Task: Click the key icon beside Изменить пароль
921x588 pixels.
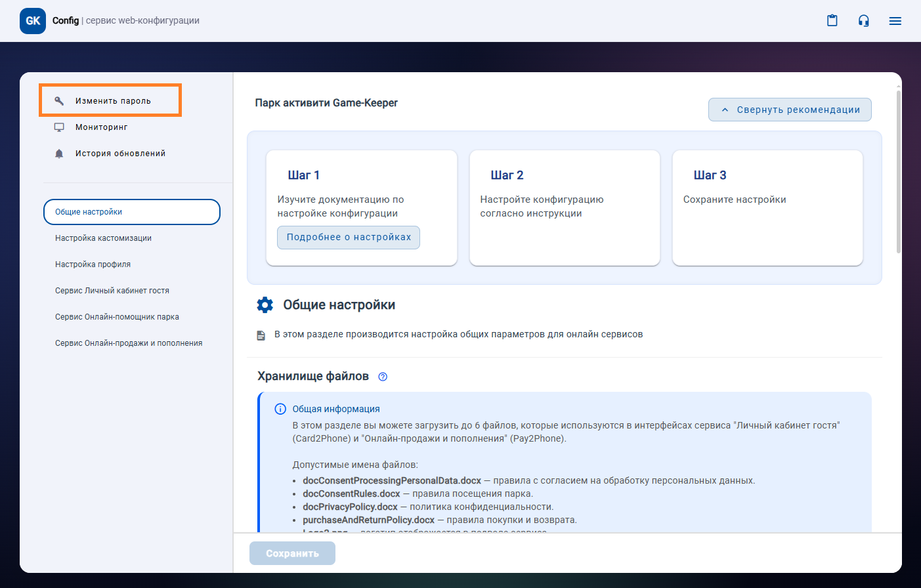Action: (59, 101)
